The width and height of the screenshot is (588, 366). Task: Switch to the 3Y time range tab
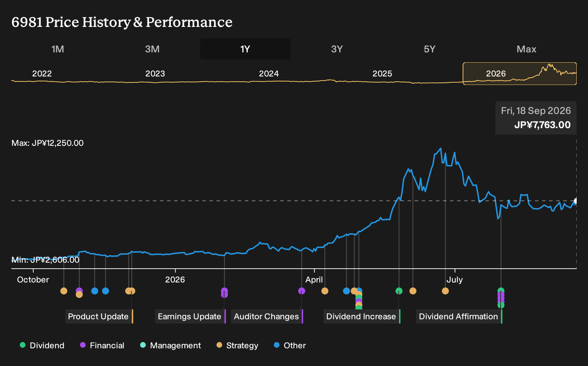click(x=337, y=49)
